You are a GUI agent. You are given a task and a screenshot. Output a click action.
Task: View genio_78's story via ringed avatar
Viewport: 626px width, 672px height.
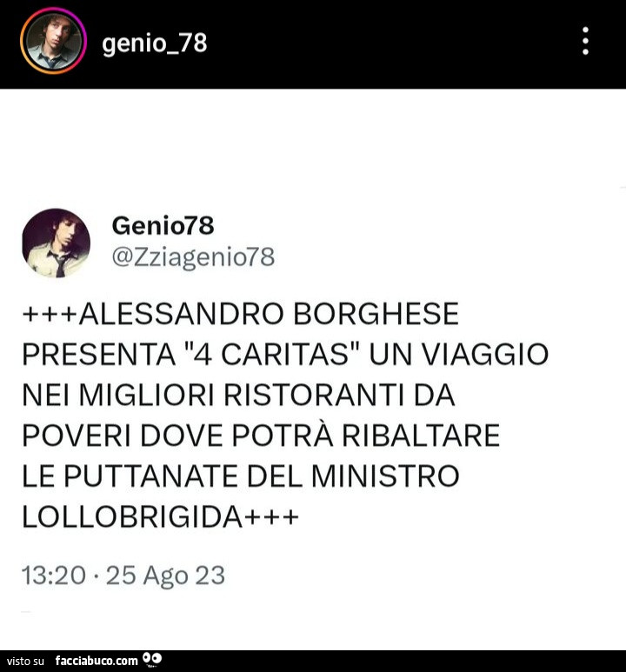point(53,41)
